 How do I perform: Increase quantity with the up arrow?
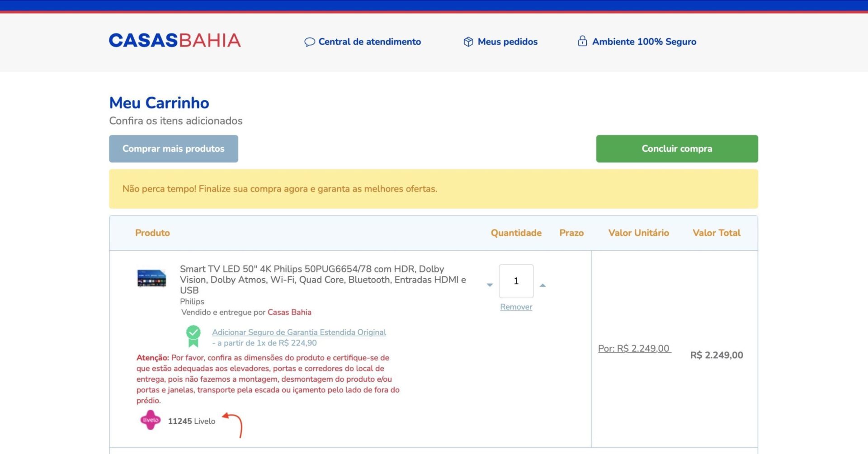(x=543, y=285)
